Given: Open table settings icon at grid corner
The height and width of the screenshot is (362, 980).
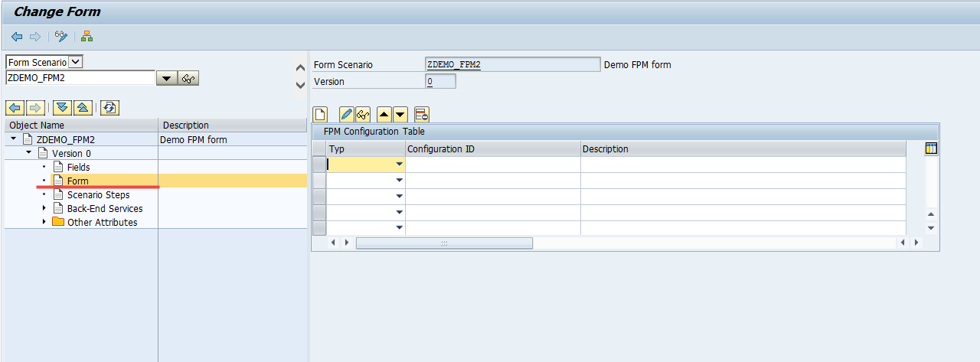Looking at the screenshot, I should point(931,148).
